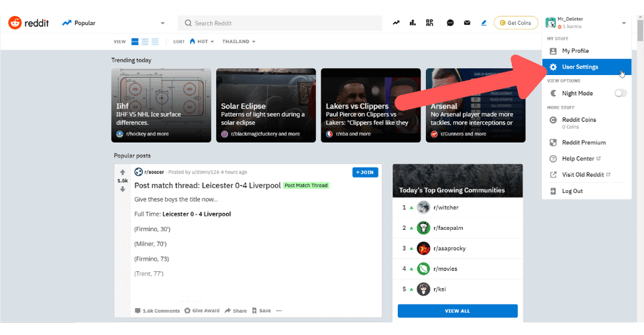This screenshot has width=644, height=335.
Task: Share the Leicester Liverpool post
Action: 235,311
